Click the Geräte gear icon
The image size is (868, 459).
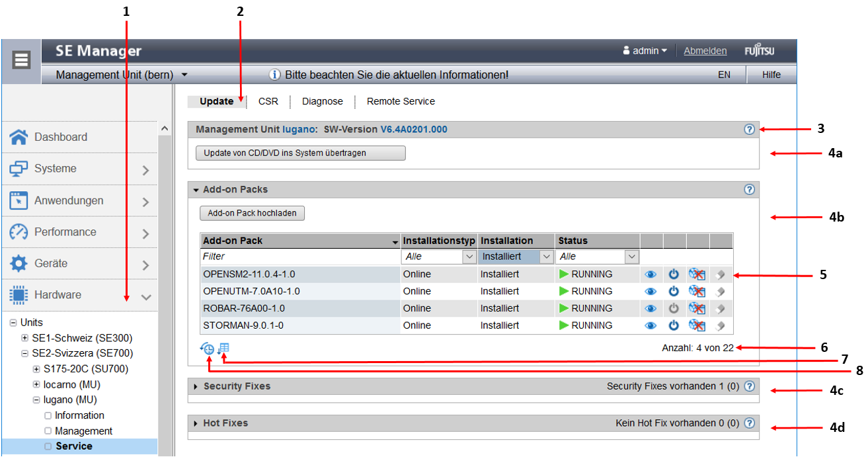(19, 263)
